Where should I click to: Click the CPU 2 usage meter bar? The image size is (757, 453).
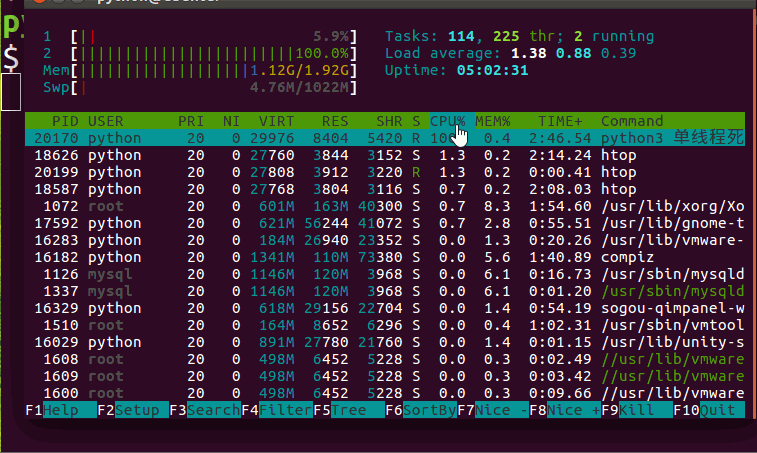213,53
